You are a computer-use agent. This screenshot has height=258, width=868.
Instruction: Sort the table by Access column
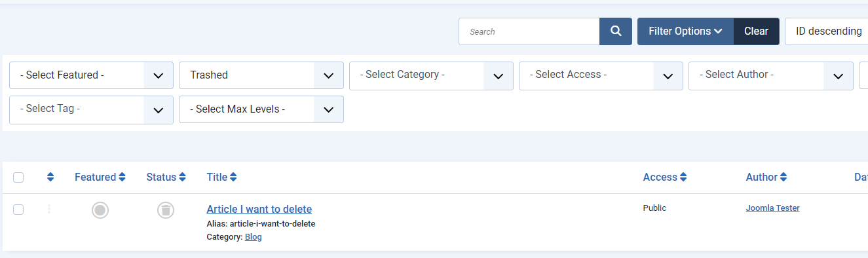tap(665, 177)
